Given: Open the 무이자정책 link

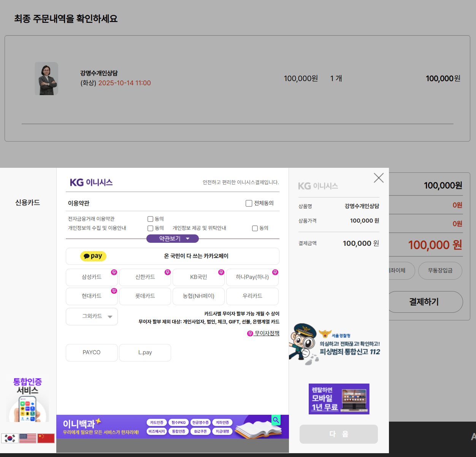Looking at the screenshot, I should [x=267, y=333].
